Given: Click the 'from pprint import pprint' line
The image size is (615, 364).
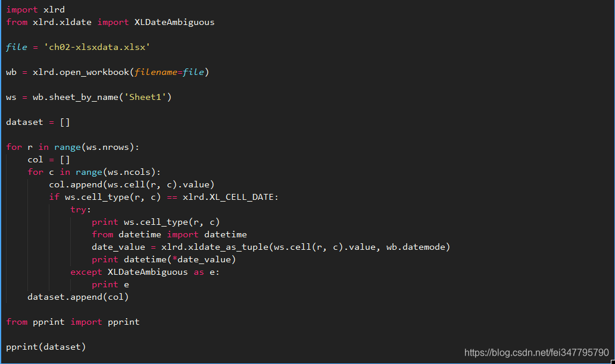Looking at the screenshot, I should [x=73, y=322].
